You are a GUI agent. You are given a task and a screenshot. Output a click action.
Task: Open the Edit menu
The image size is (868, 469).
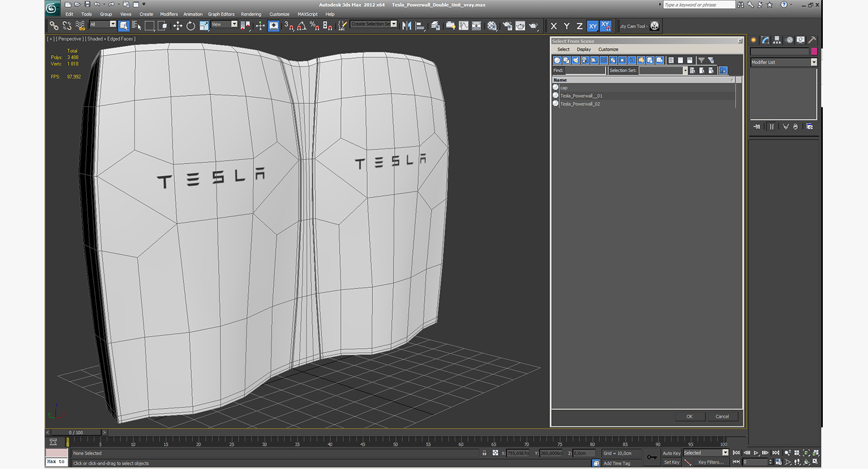click(x=69, y=14)
